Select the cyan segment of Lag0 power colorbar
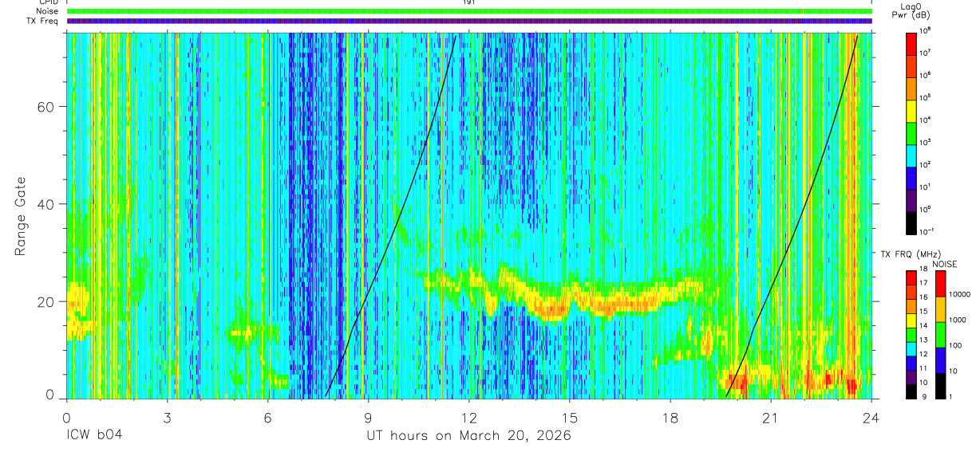Viewport: 980px width, 452px height. [x=911, y=155]
